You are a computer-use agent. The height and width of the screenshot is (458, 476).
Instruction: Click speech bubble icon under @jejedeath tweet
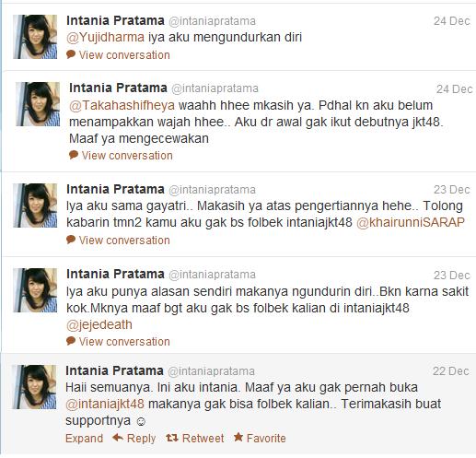[x=71, y=341]
